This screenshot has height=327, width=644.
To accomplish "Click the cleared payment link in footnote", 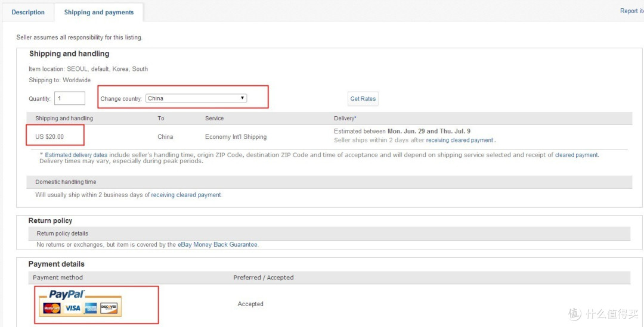I will tap(577, 155).
